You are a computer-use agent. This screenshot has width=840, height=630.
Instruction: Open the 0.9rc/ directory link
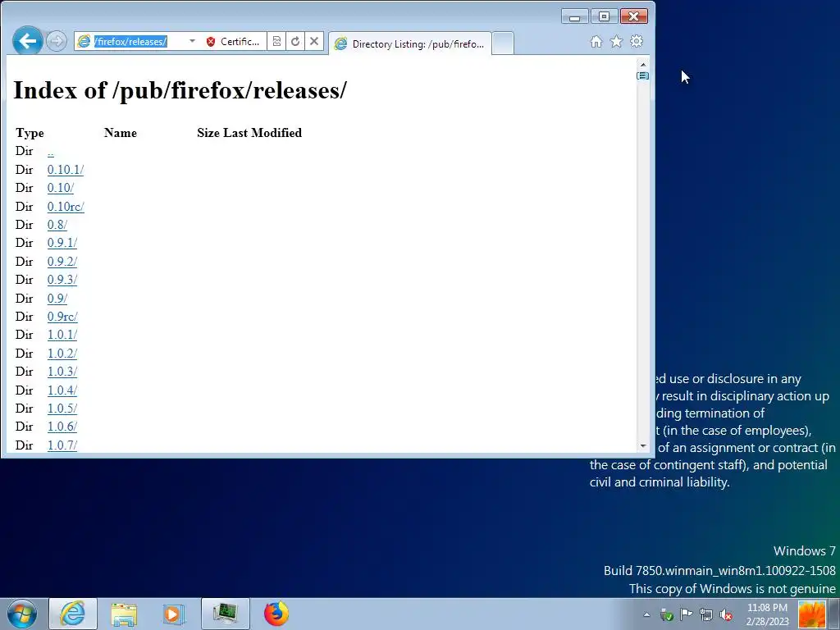[x=62, y=317]
